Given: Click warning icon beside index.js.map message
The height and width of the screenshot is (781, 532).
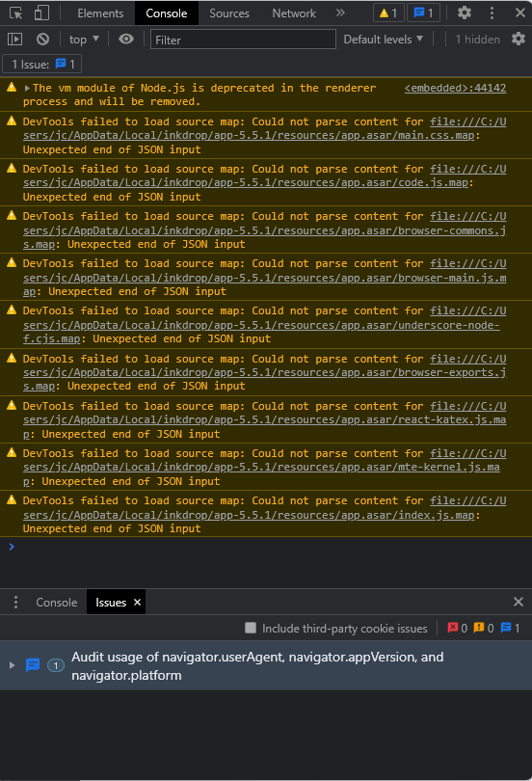Looking at the screenshot, I should 11,500.
